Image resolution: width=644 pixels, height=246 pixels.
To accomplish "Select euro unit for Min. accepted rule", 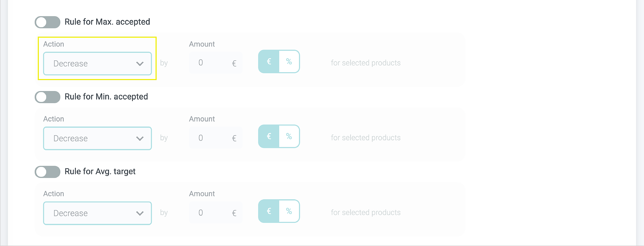I will tap(269, 136).
